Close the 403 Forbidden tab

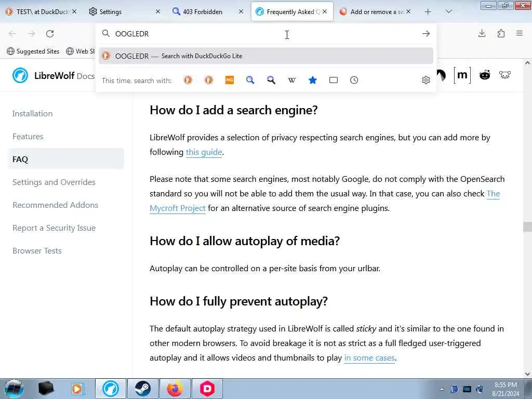click(x=241, y=11)
